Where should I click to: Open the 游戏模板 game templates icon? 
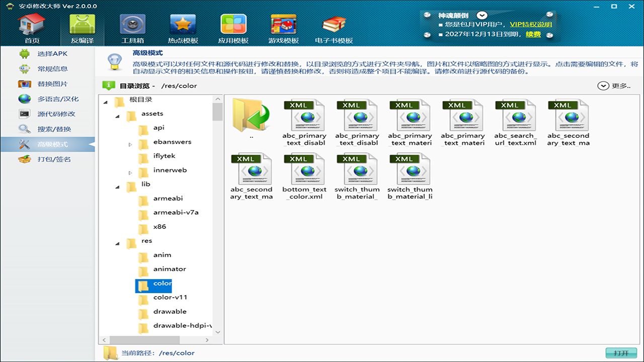283,28
